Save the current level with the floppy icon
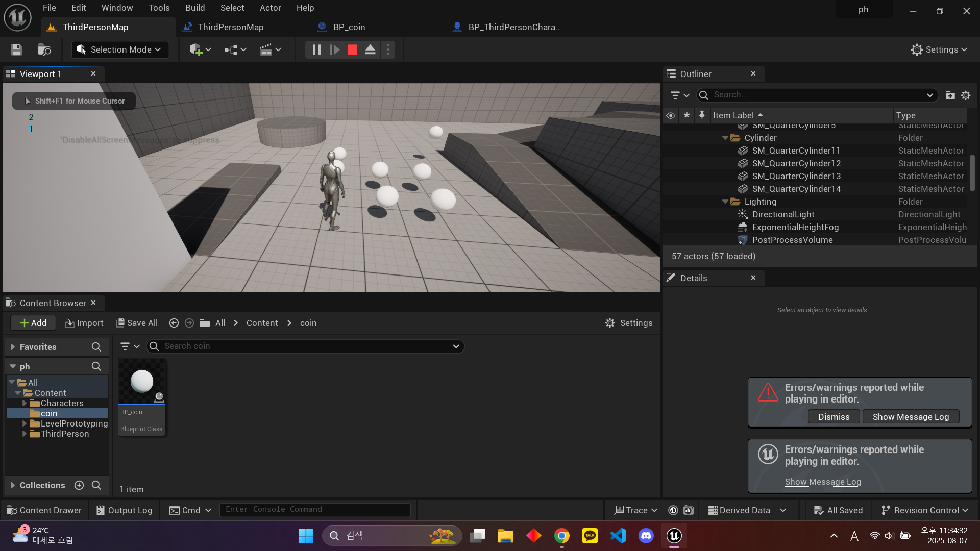This screenshot has height=551, width=980. pyautogui.click(x=16, y=49)
